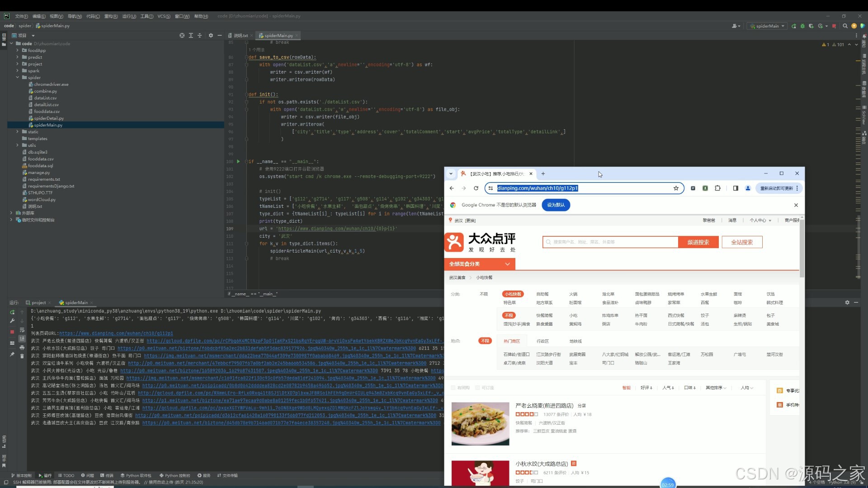Click the 频道搜索 search button
Screen dimensions: 868x488
pyautogui.click(x=698, y=242)
